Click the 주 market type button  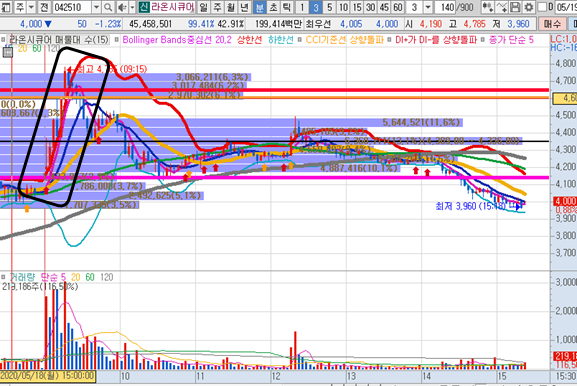[x=21, y=7]
